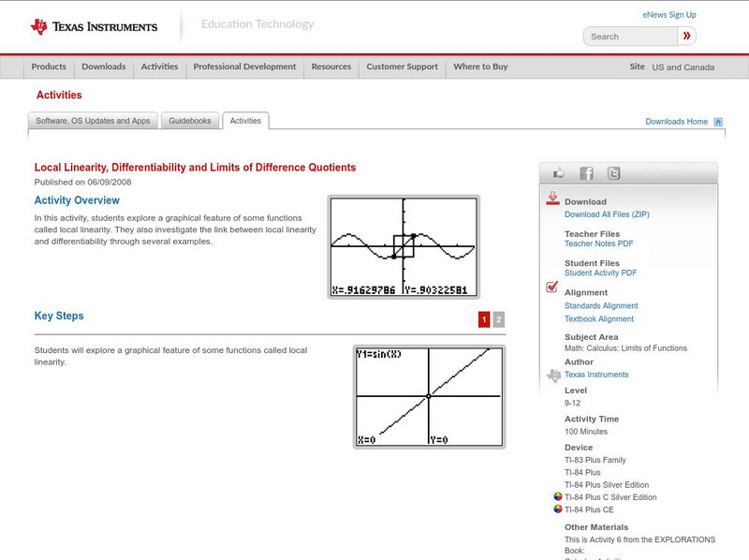Viewport: 749px width, 560px height.
Task: Open the Standards Alignment link
Action: pos(601,306)
